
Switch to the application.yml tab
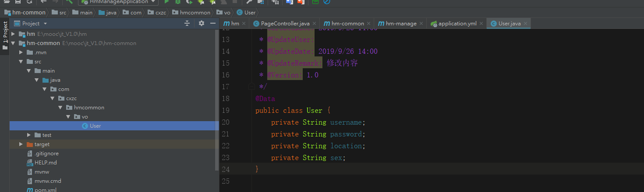click(x=457, y=24)
